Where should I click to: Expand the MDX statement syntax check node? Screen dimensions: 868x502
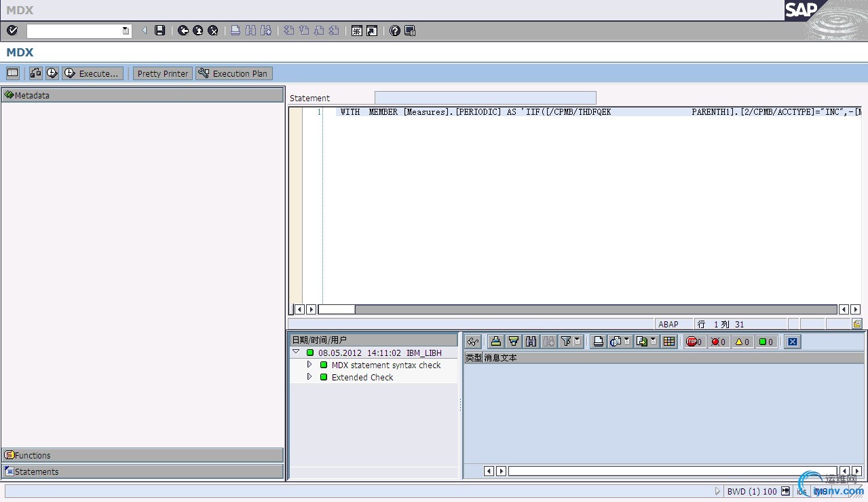click(309, 365)
